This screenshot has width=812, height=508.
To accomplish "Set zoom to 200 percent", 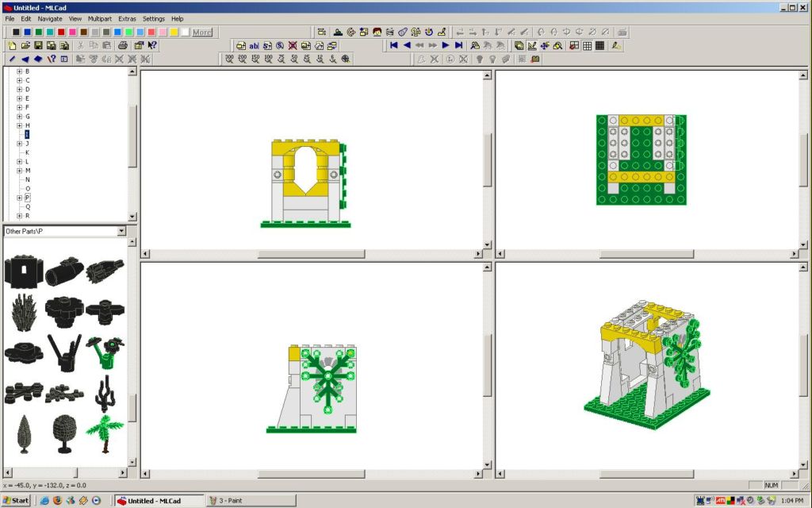I will [243, 59].
